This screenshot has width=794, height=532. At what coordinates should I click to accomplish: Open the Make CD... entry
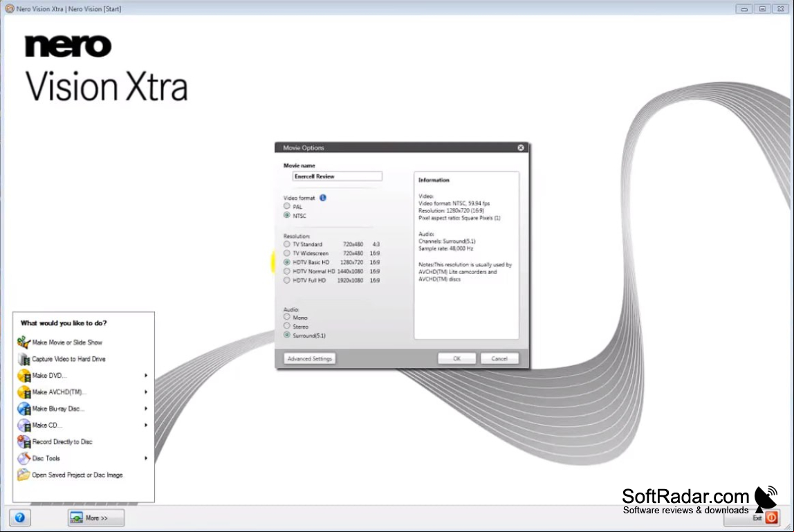tap(47, 425)
